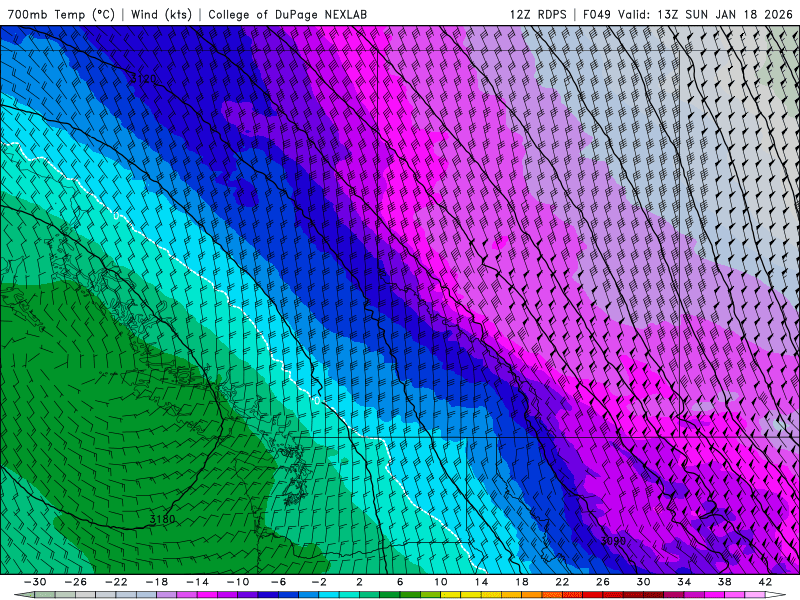
Task: Click the '-6' colorbar scale value
Action: coord(278,582)
